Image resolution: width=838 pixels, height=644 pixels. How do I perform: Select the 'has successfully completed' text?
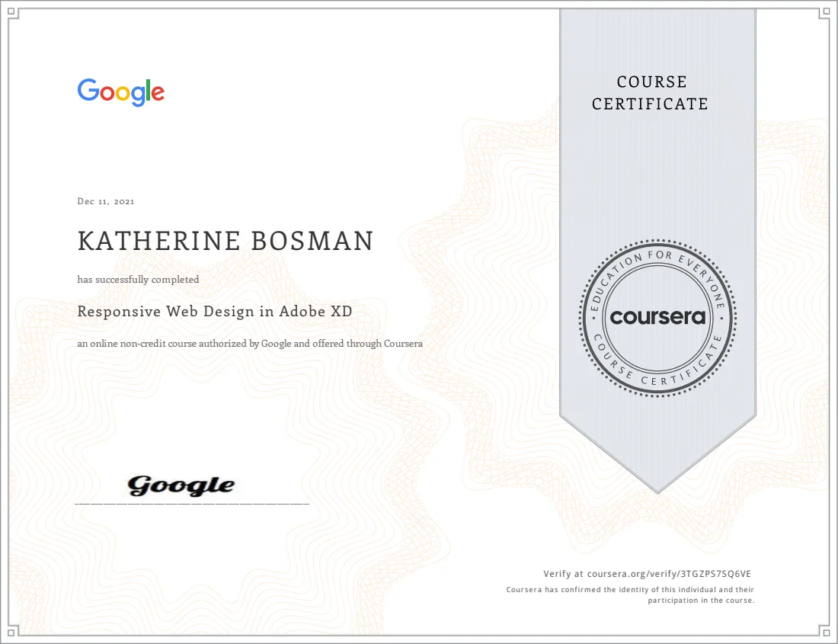point(137,280)
